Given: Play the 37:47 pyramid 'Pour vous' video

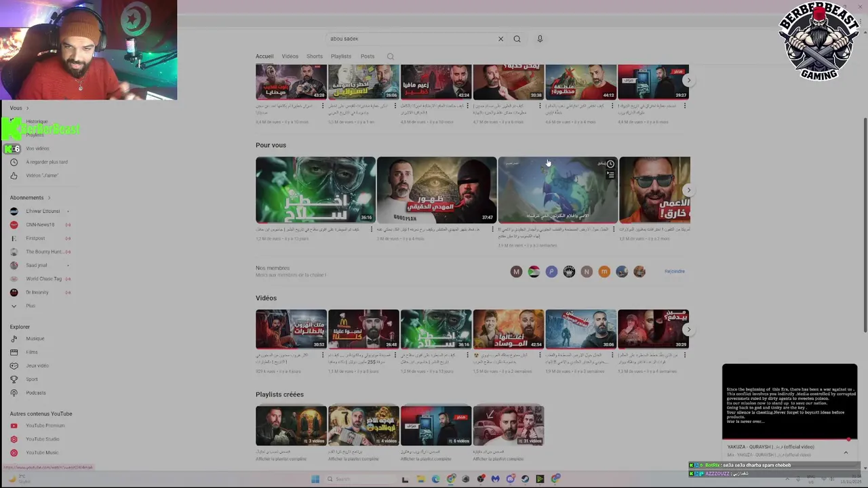Looking at the screenshot, I should [437, 190].
